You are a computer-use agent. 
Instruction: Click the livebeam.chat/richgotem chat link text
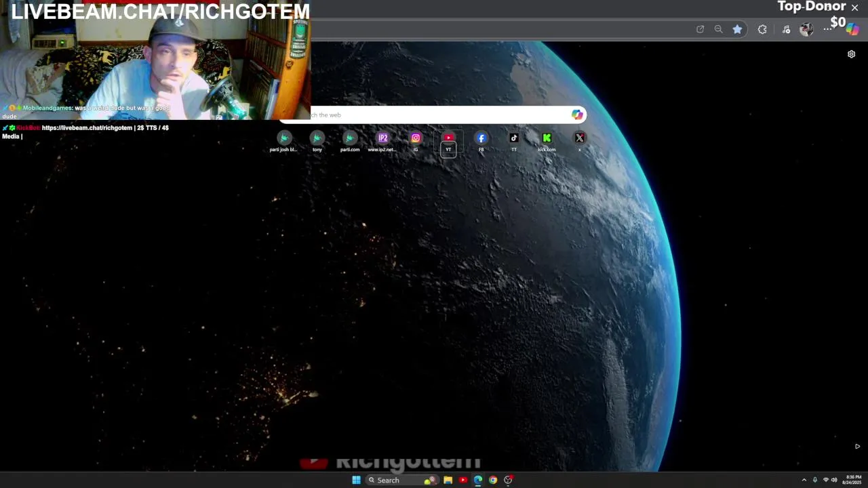tap(87, 127)
